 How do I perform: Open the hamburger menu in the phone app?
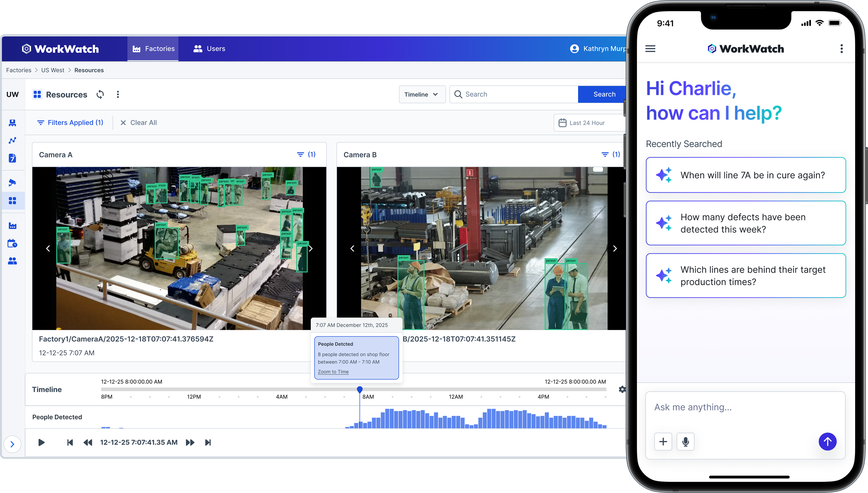tap(650, 49)
